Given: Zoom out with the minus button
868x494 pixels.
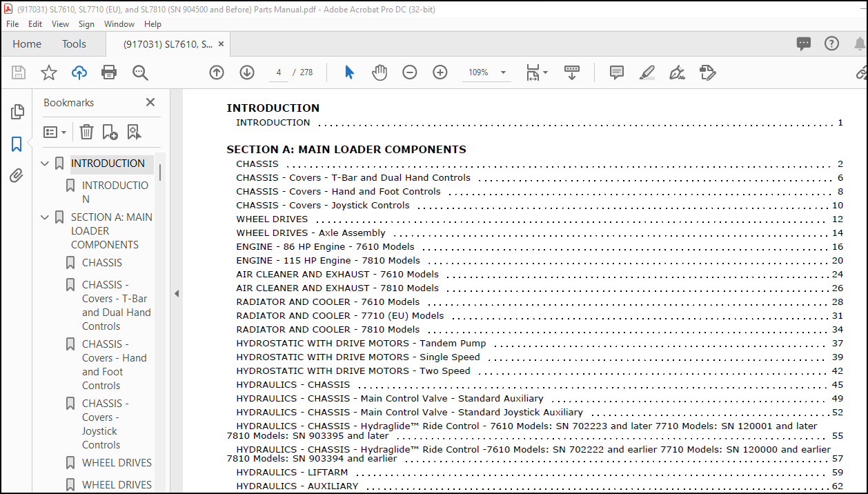Looking at the screenshot, I should pos(410,72).
